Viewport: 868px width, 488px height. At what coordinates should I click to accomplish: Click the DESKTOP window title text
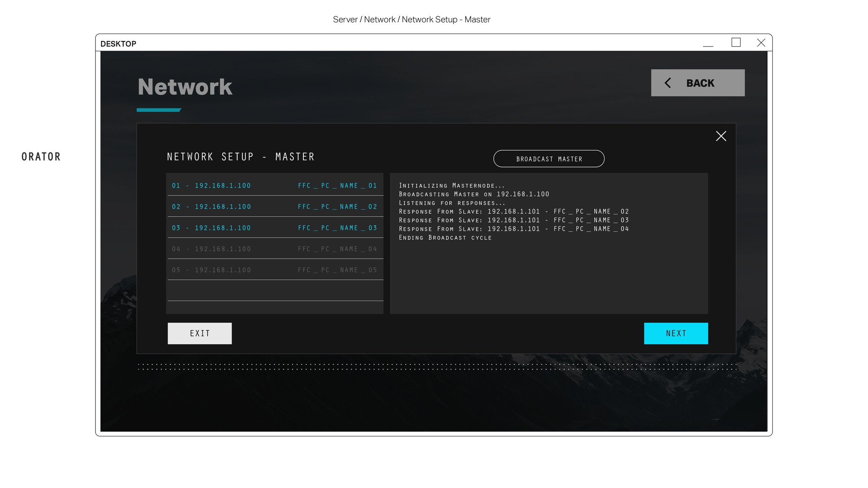pos(118,44)
